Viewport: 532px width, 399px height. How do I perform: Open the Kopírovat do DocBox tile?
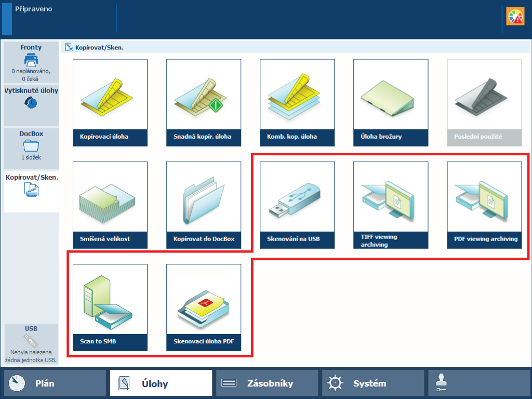pos(204,205)
